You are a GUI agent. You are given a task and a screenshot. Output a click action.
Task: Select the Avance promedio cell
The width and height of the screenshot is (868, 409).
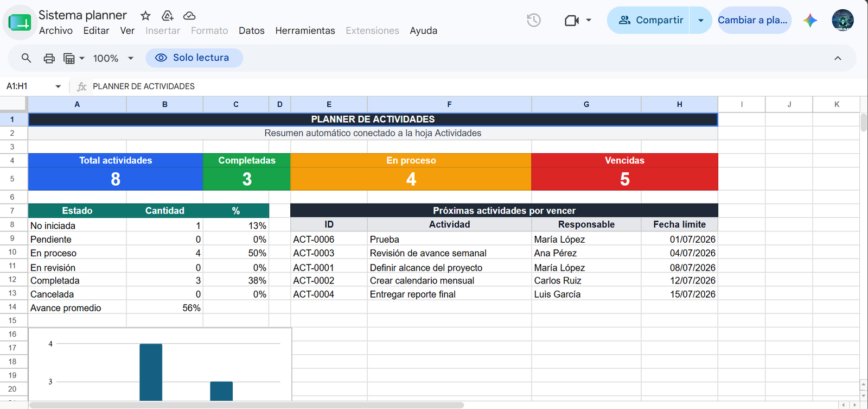[x=77, y=308]
